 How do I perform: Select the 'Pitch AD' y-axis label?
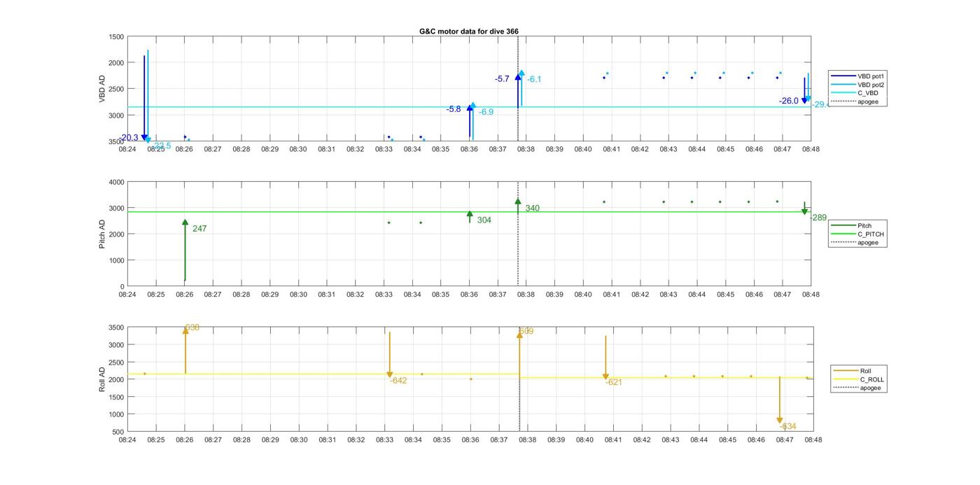pos(101,234)
